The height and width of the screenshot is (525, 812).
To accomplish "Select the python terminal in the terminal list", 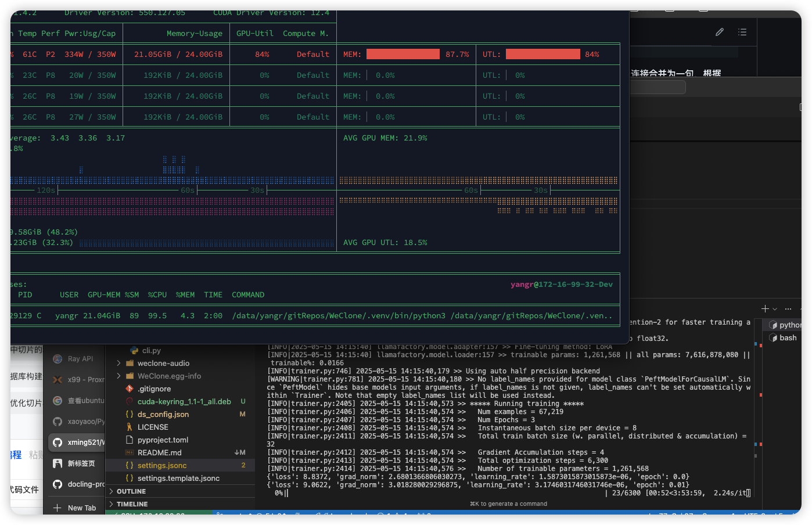I will 786,325.
